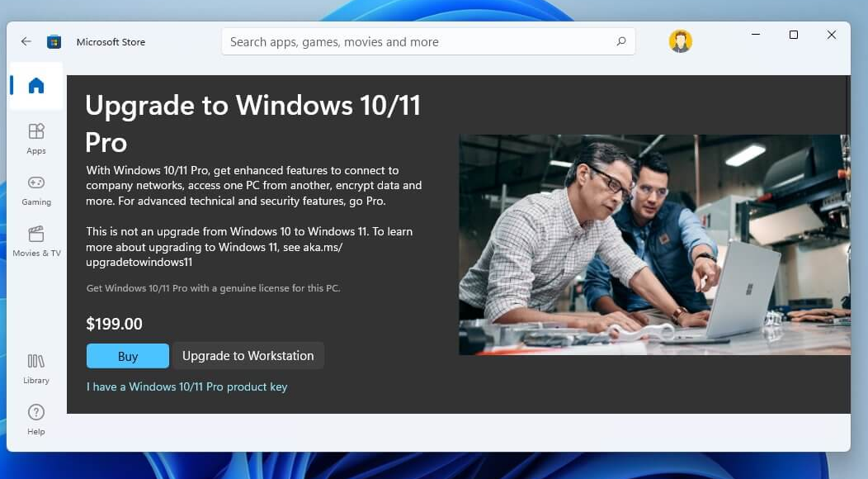Click the back arrow to go back
This screenshot has width=868, height=479.
point(26,41)
